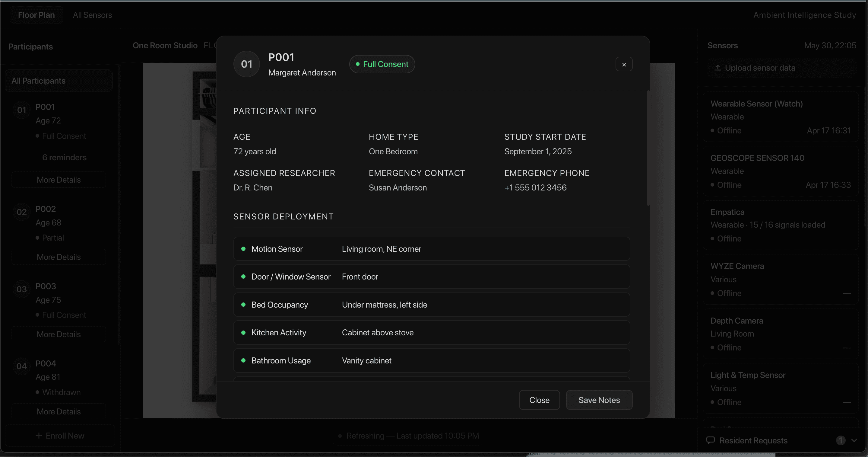Select the Door / Window Sensor row
This screenshot has width=868, height=457.
pyautogui.click(x=431, y=276)
